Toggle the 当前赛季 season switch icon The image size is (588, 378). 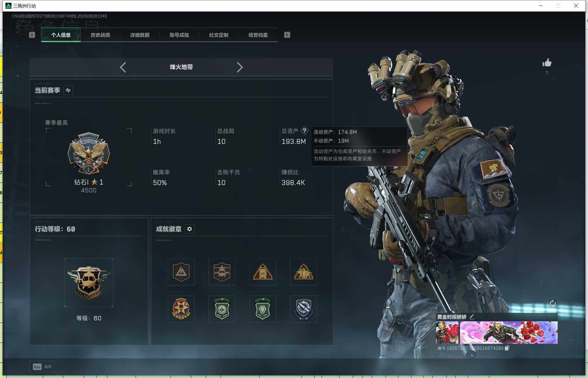click(x=68, y=90)
